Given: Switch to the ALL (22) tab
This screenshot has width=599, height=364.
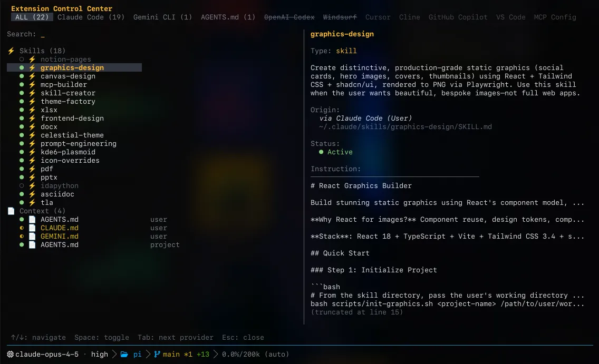Looking at the screenshot, I should pos(32,17).
